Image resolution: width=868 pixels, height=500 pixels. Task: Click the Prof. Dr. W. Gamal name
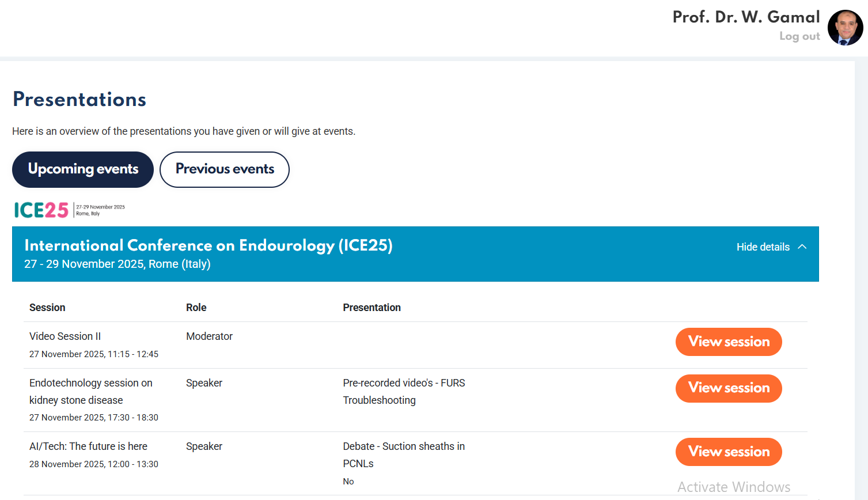746,17
